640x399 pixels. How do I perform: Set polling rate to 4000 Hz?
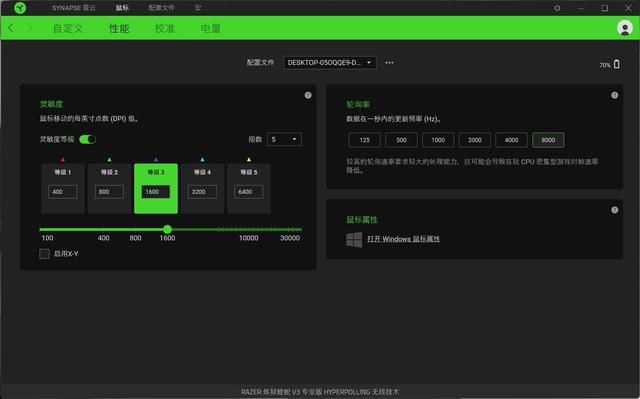pyautogui.click(x=511, y=140)
